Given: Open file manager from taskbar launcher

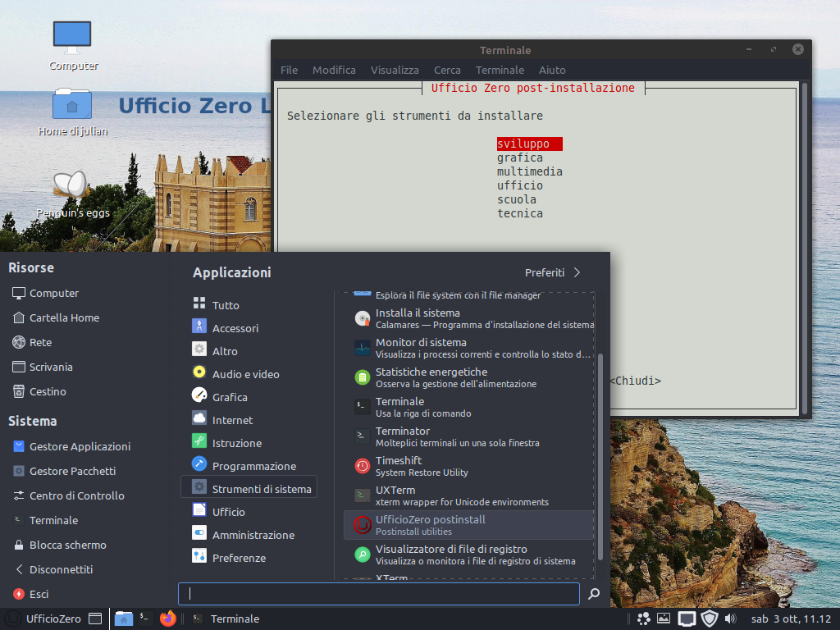Looking at the screenshot, I should 124,619.
